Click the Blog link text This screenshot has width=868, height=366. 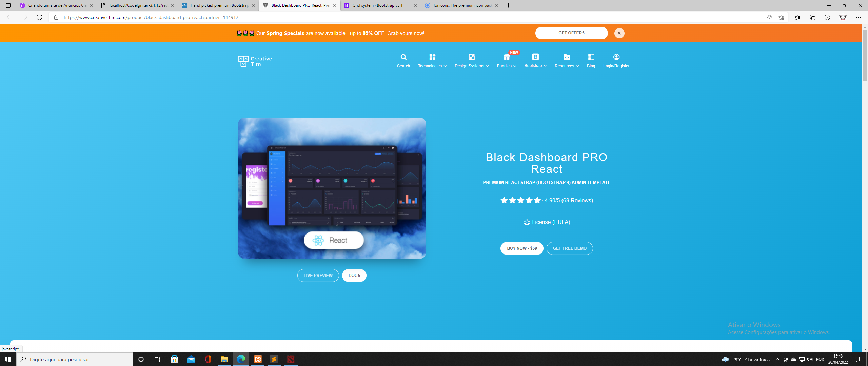(x=591, y=66)
